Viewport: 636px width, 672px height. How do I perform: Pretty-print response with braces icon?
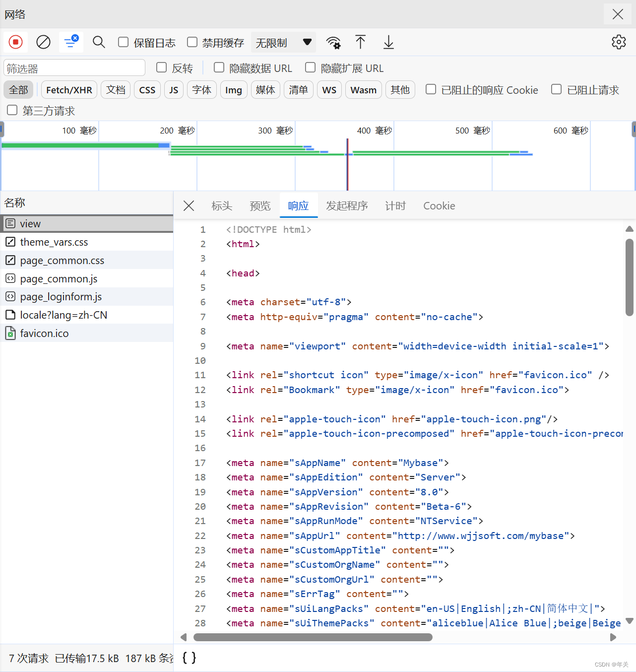(189, 658)
